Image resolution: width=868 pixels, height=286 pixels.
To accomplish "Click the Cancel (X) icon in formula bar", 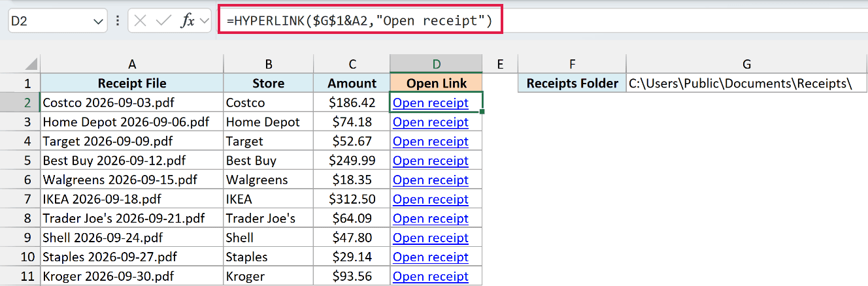I will [x=140, y=21].
